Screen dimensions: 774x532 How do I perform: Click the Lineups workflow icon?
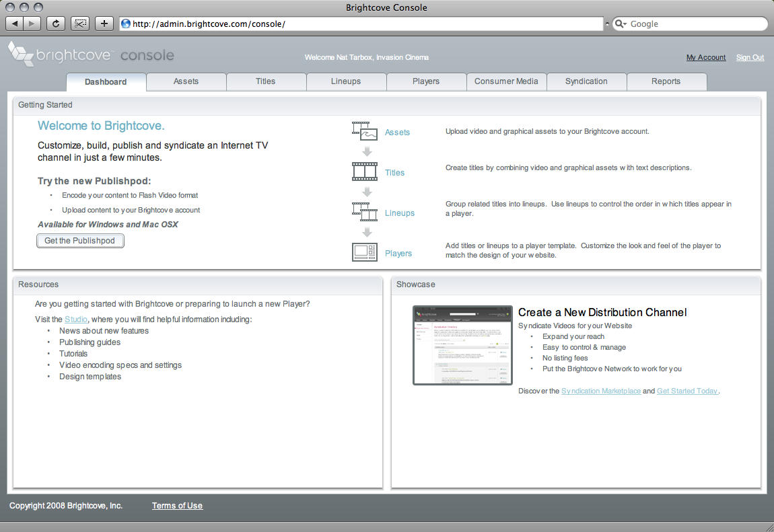click(x=365, y=212)
